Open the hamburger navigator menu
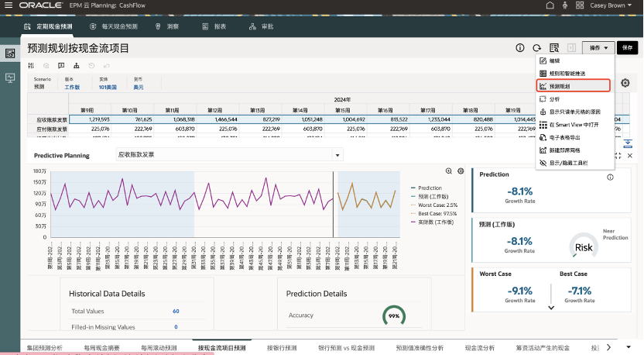 pos(9,5)
